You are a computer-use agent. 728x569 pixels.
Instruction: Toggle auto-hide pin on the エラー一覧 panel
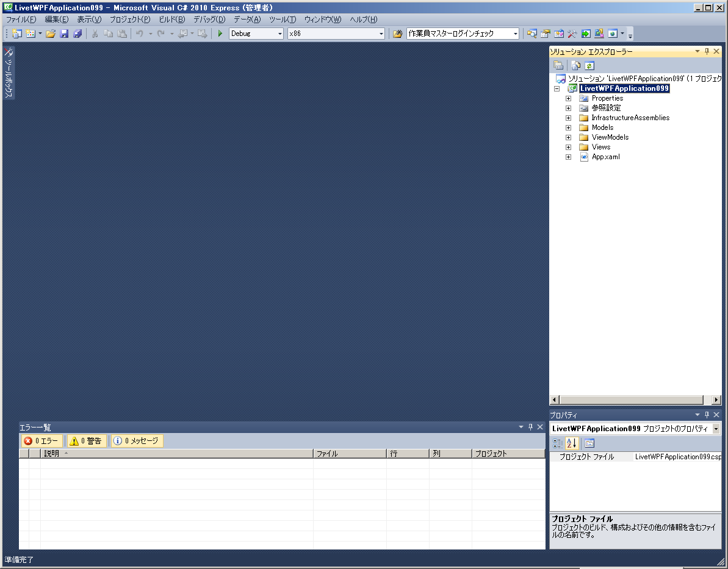point(530,427)
